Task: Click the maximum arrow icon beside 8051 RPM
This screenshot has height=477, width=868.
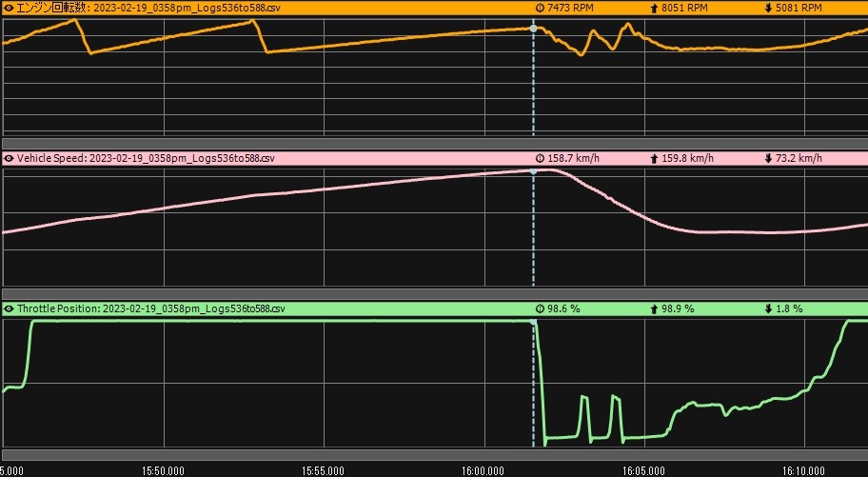Action: 654,8
